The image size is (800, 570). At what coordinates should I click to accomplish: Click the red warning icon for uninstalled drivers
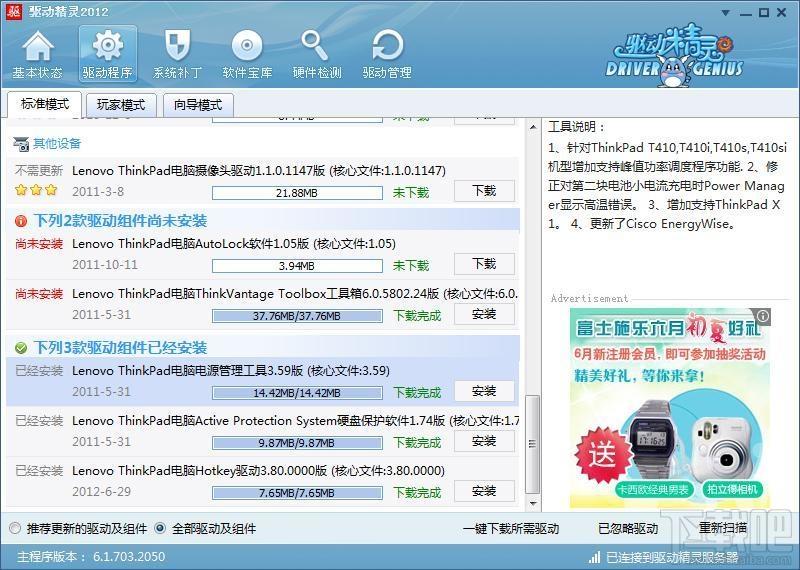(21, 221)
